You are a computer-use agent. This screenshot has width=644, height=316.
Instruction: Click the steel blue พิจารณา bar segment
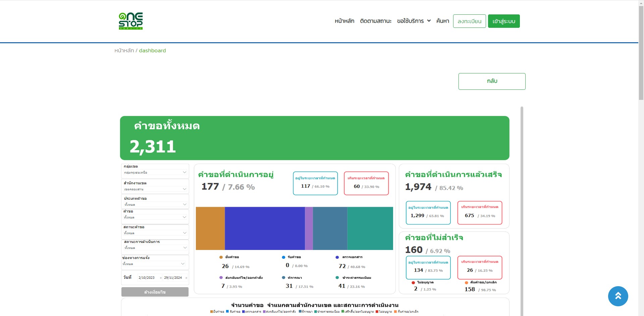click(330, 229)
